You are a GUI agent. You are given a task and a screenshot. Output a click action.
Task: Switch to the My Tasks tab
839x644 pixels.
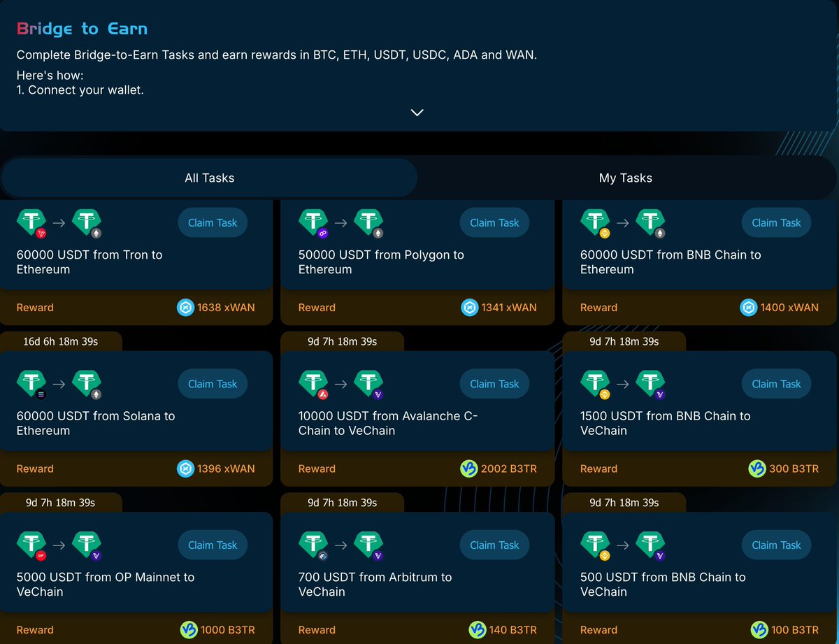tap(625, 178)
